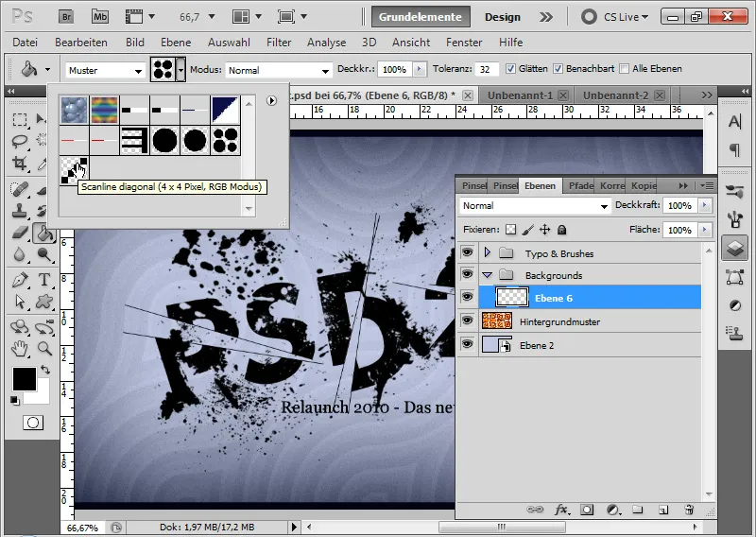The width and height of the screenshot is (756, 537).
Task: Toggle lock transparent pixels icon
Action: click(x=510, y=230)
